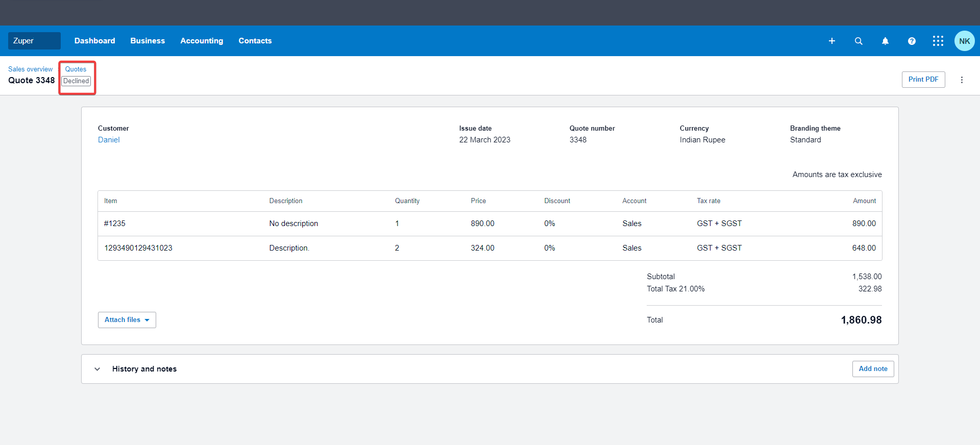Open the Contacts menu
The image size is (980, 445).
click(x=255, y=41)
